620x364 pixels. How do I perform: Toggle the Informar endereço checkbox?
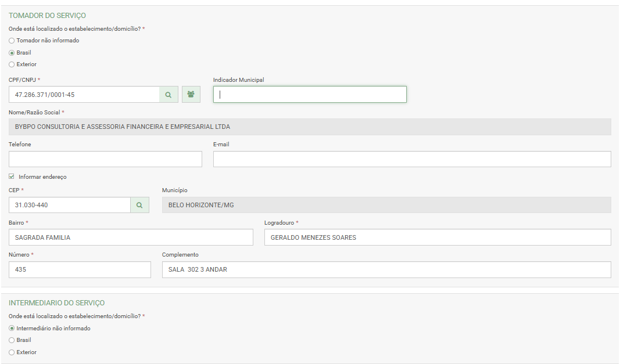pyautogui.click(x=12, y=176)
